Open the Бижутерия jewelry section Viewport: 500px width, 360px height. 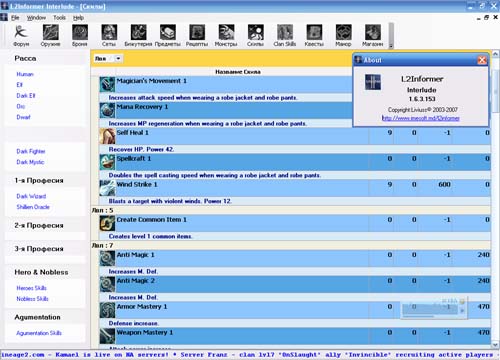coord(138,36)
